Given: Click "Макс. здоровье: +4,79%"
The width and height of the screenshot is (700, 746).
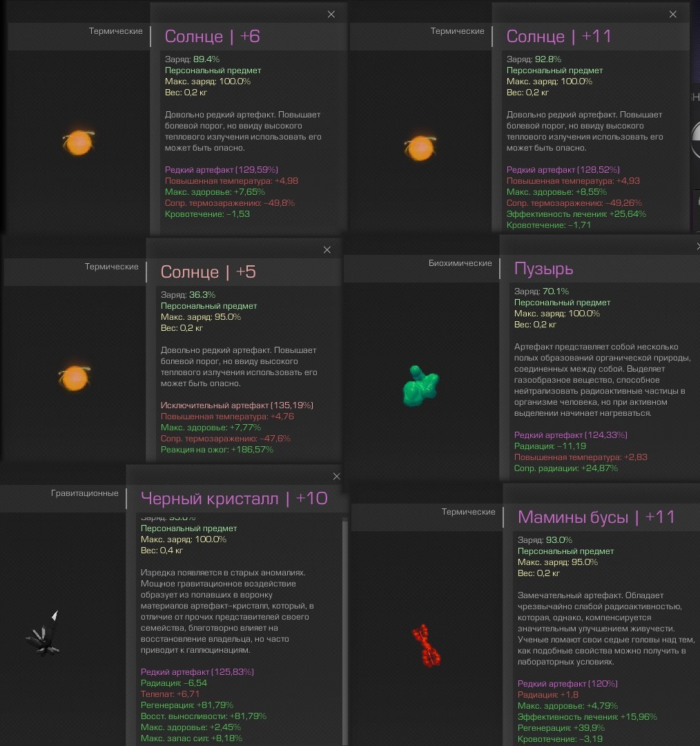Looking at the screenshot, I should pyautogui.click(x=567, y=705).
